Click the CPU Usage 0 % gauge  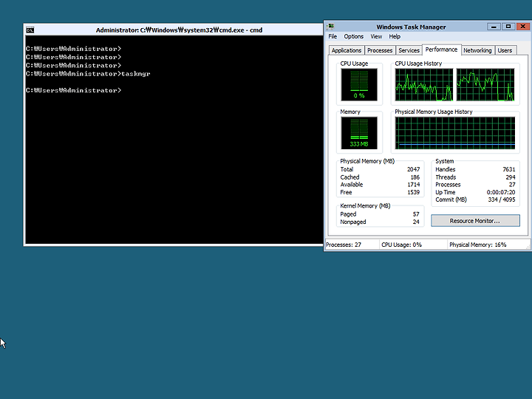coord(359,84)
